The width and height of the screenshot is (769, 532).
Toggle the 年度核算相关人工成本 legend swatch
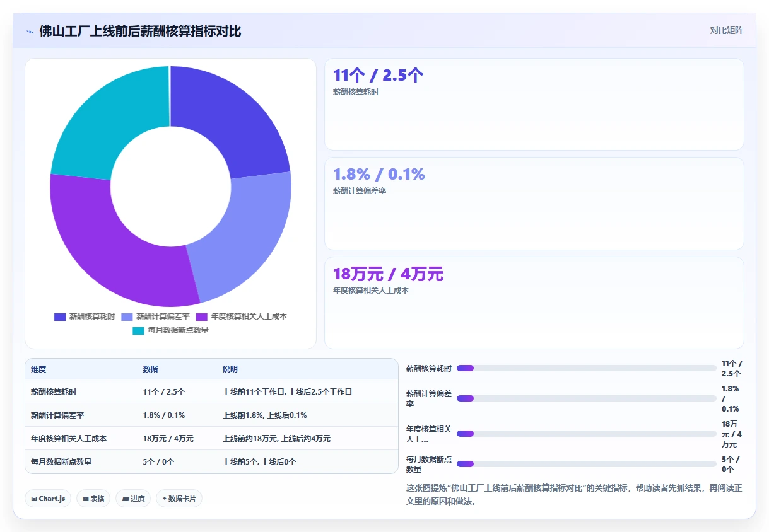pos(201,316)
